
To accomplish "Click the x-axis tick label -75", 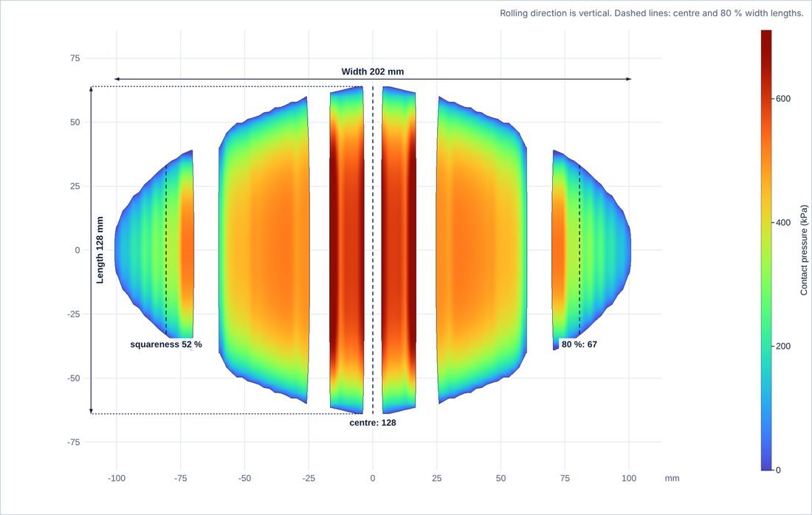I will point(180,478).
